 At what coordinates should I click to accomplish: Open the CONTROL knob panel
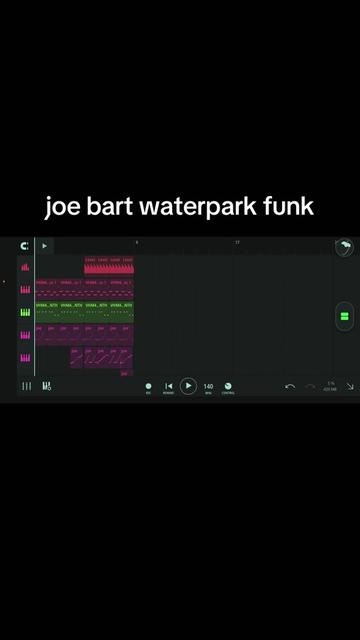click(x=228, y=388)
